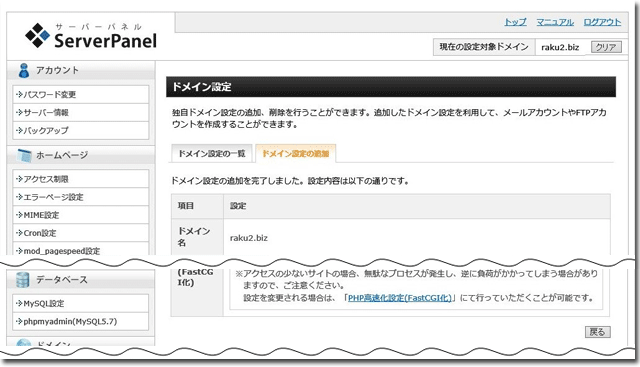This screenshot has width=640, height=367.
Task: Open サーバー情報 in sidebar
Action: tap(80, 112)
